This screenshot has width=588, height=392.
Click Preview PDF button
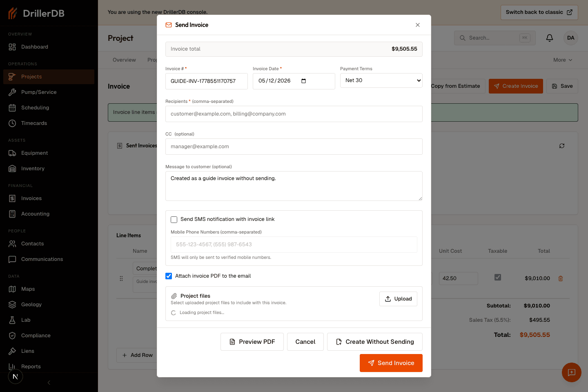pyautogui.click(x=252, y=342)
